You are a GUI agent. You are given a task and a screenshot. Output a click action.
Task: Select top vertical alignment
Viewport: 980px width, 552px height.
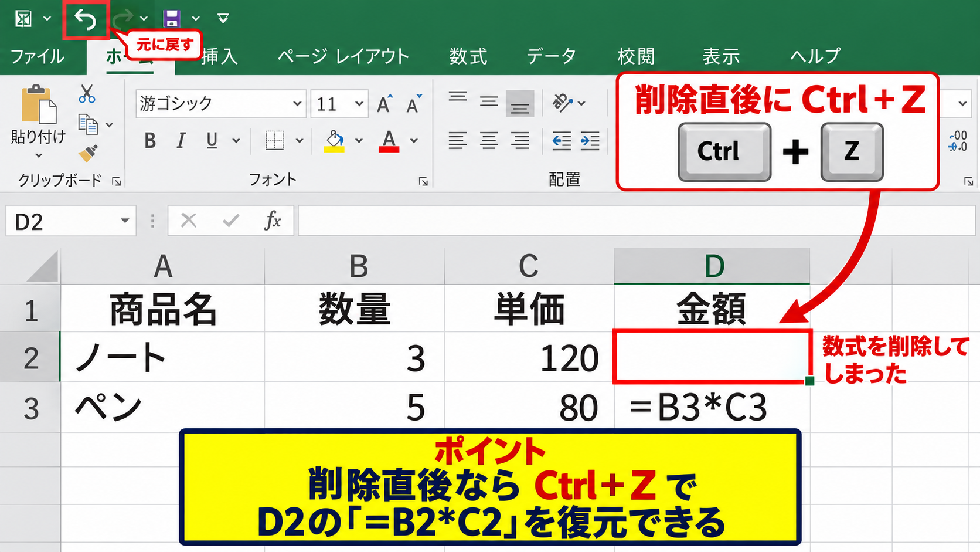[458, 97]
